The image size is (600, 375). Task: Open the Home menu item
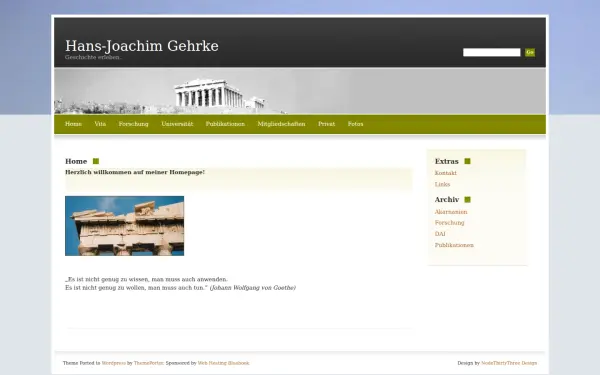point(73,124)
